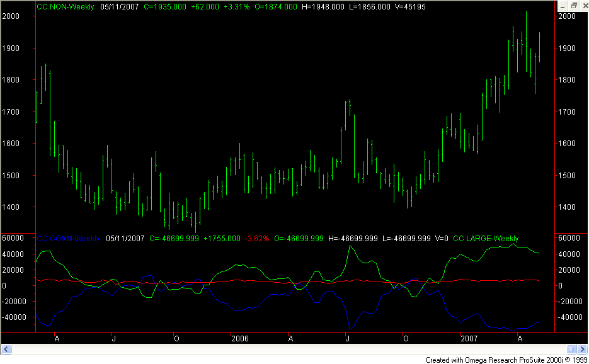Click the CC LARGE-Weekly label
This screenshot has width=589, height=364.
(486, 239)
